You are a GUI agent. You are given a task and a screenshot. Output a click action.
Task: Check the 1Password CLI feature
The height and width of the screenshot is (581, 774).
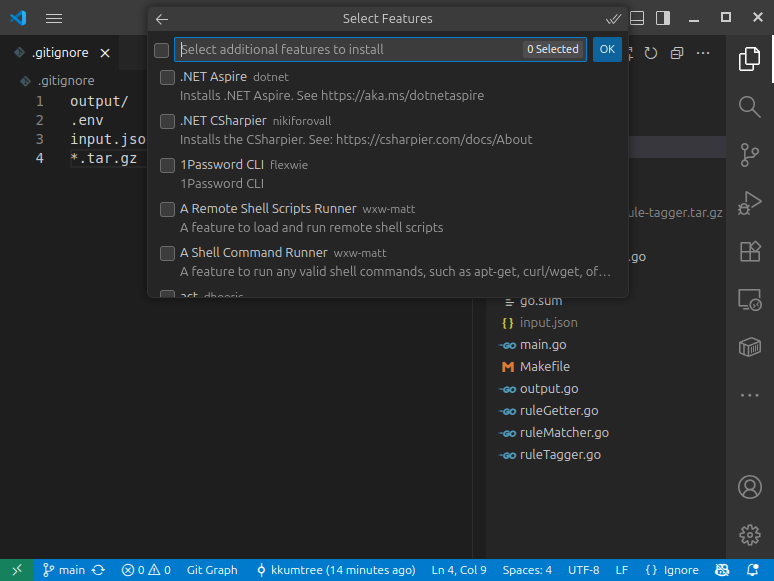(167, 165)
